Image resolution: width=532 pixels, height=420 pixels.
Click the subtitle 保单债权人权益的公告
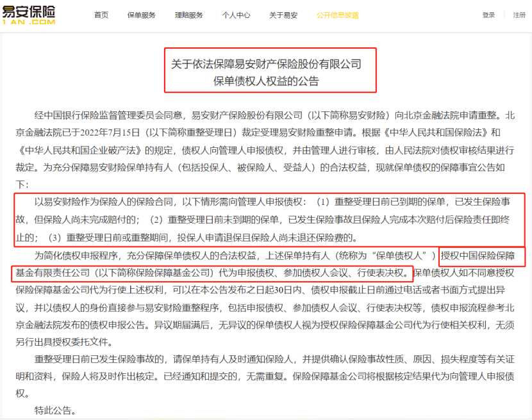click(267, 81)
